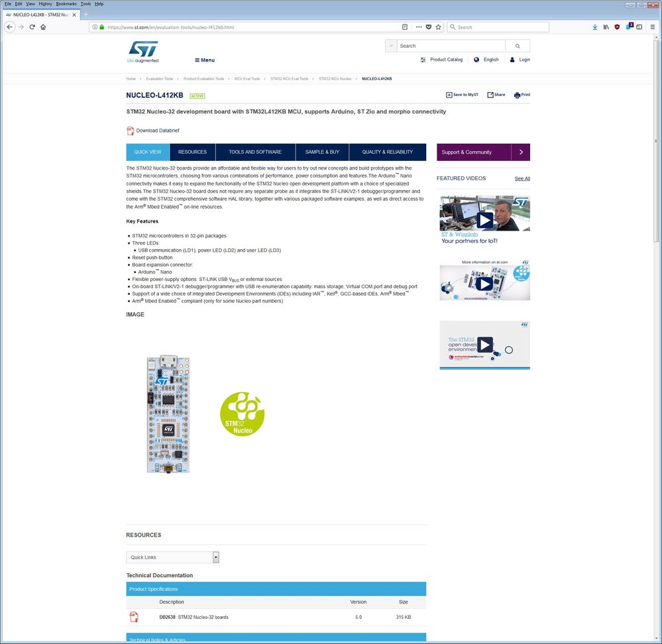Open the Firefox hamburger menu

click(652, 27)
